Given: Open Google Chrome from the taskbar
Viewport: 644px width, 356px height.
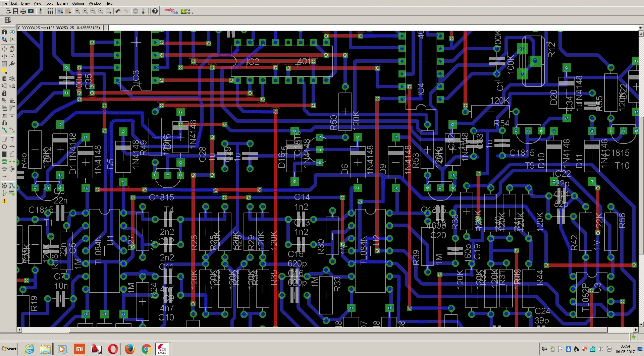Looking at the screenshot, I should click(146, 349).
